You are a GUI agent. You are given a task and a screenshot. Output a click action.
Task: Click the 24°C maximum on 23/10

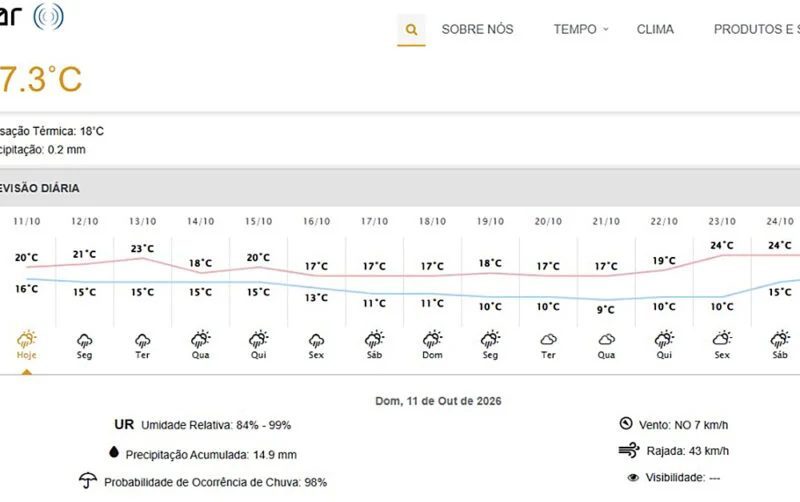point(722,245)
